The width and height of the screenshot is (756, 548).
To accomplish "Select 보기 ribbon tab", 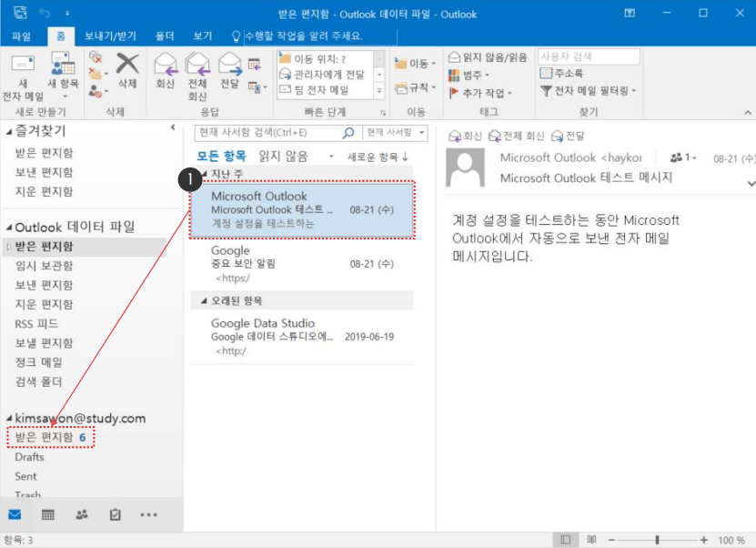I will click(203, 36).
